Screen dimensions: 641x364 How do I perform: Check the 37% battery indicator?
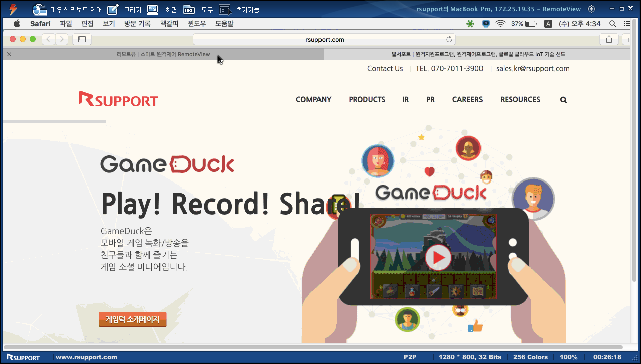(x=524, y=24)
